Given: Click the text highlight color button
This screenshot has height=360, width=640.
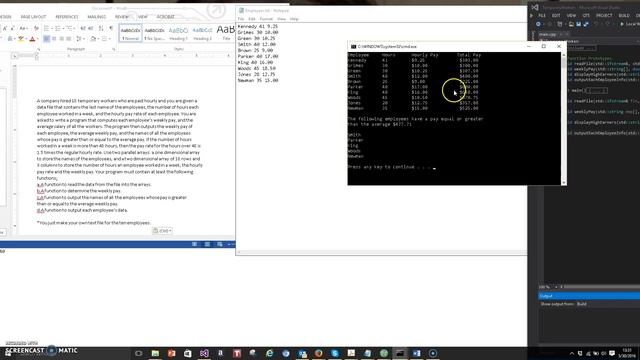Looking at the screenshot, I should (21, 39).
